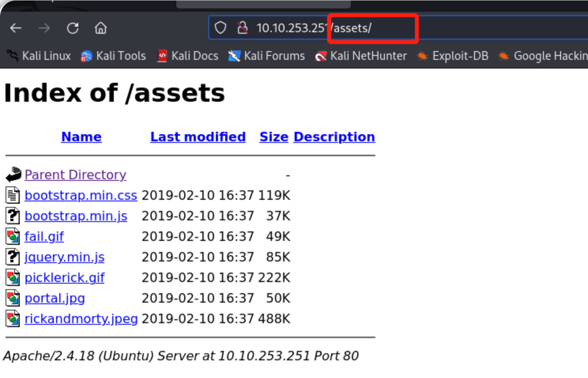Click the modified date of fail.gif
The image size is (588, 378).
(198, 237)
